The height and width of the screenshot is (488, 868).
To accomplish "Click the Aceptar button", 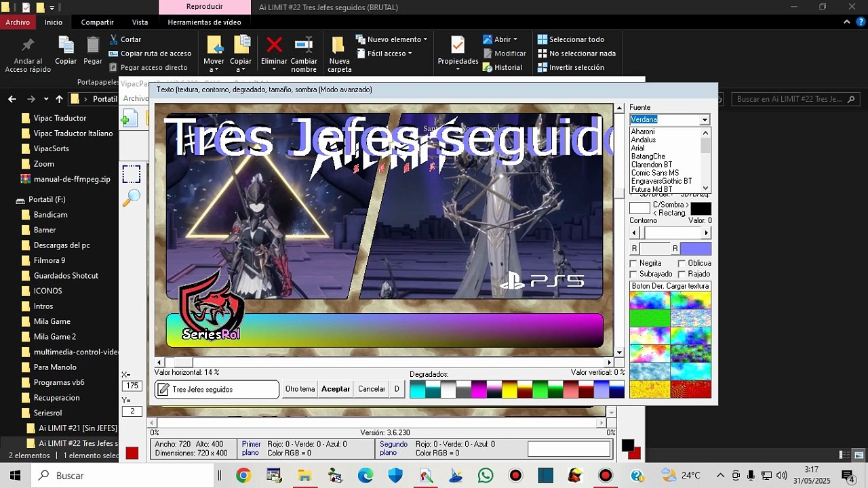I will tap(336, 389).
